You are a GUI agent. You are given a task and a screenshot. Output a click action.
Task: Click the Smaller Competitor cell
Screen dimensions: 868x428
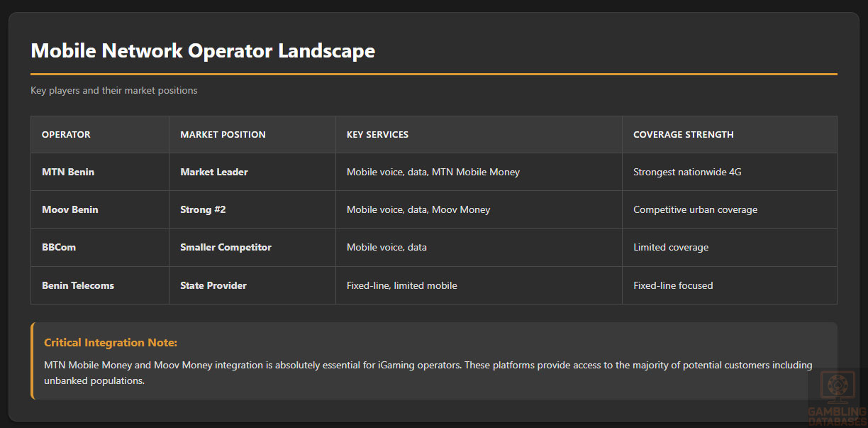coord(226,248)
